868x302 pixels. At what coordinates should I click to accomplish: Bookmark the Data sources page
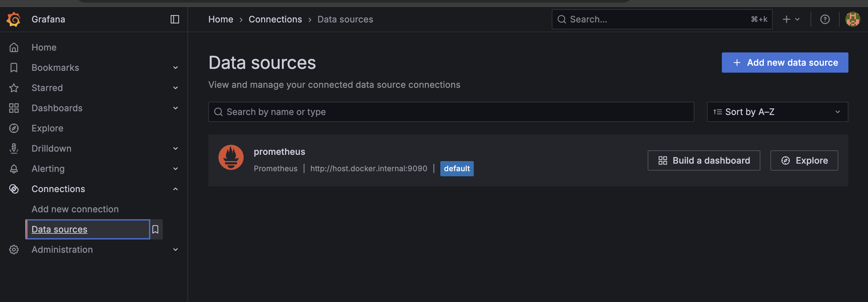click(156, 229)
